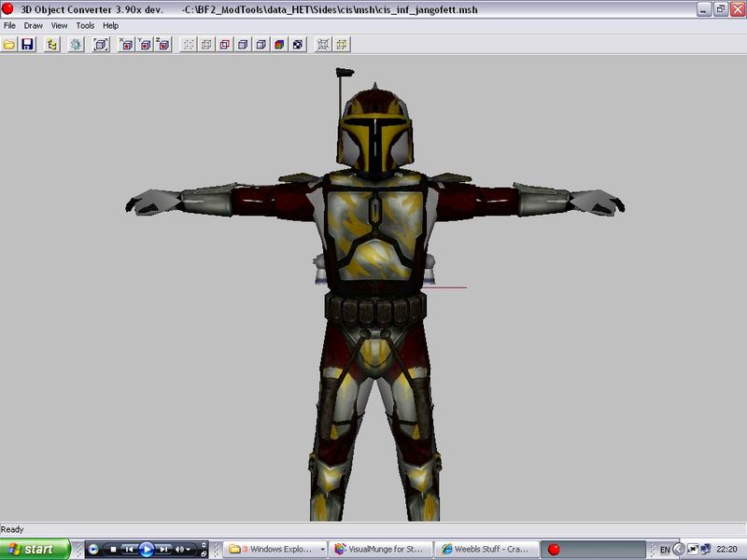Select the flat shaded cube draw mode
Screen dimensions: 747x560
pyautogui.click(x=243, y=45)
